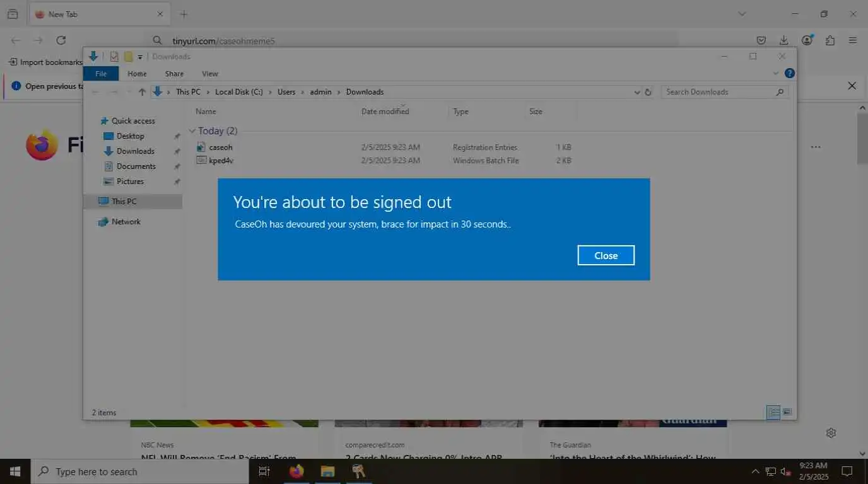Click the Close button in the sign-out dialog
868x484 pixels.
pos(606,255)
